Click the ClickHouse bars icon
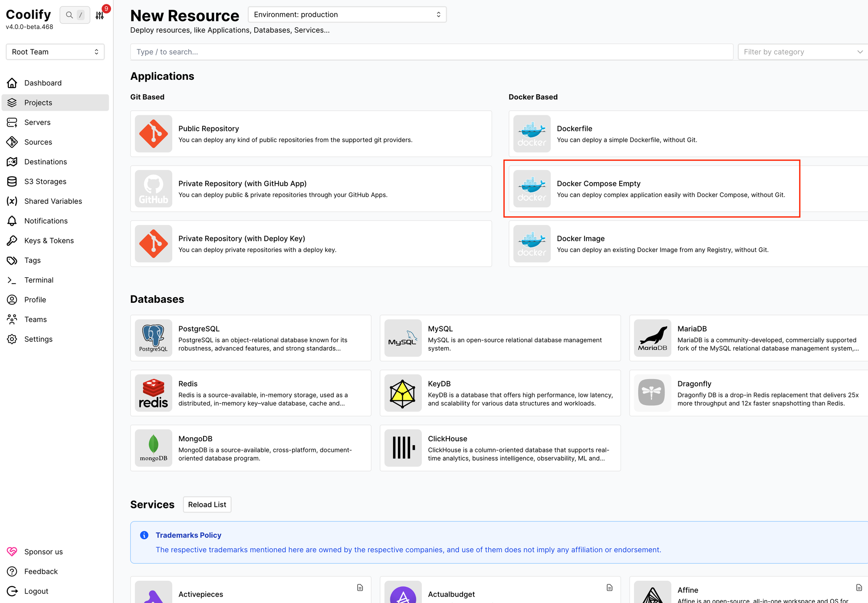 [403, 448]
